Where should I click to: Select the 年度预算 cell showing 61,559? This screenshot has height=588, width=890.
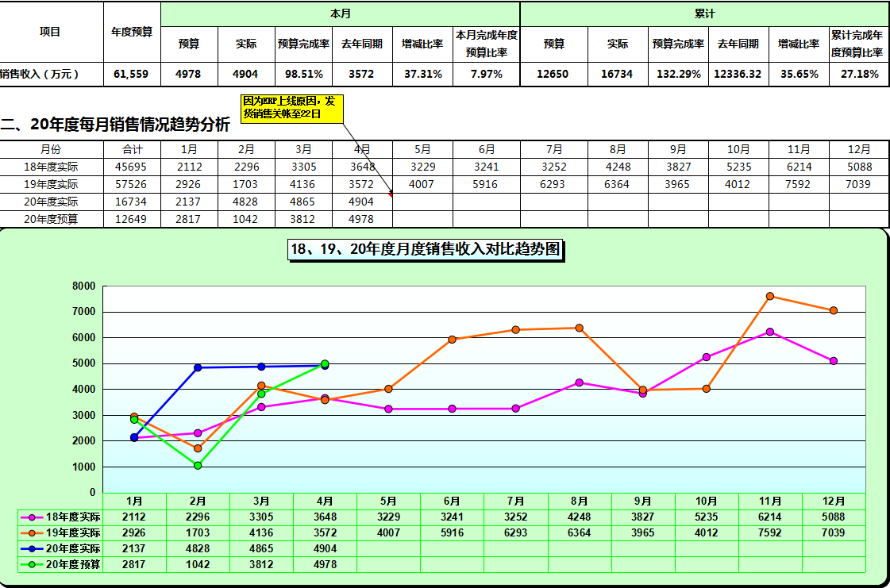pos(130,75)
